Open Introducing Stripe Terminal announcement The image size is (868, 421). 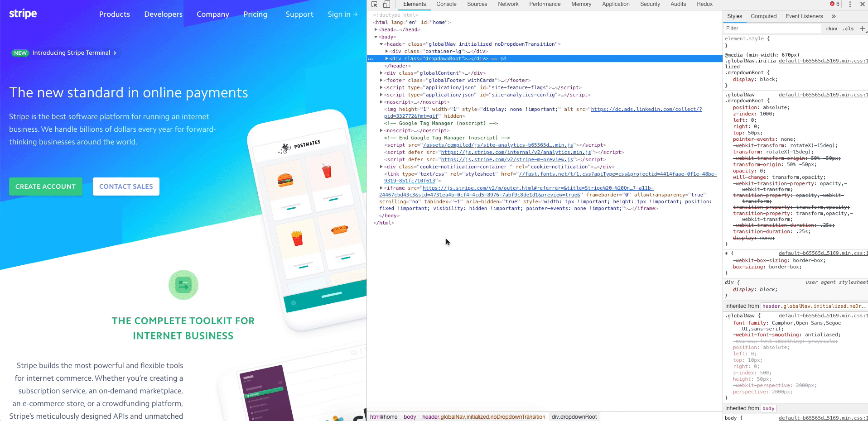click(74, 53)
